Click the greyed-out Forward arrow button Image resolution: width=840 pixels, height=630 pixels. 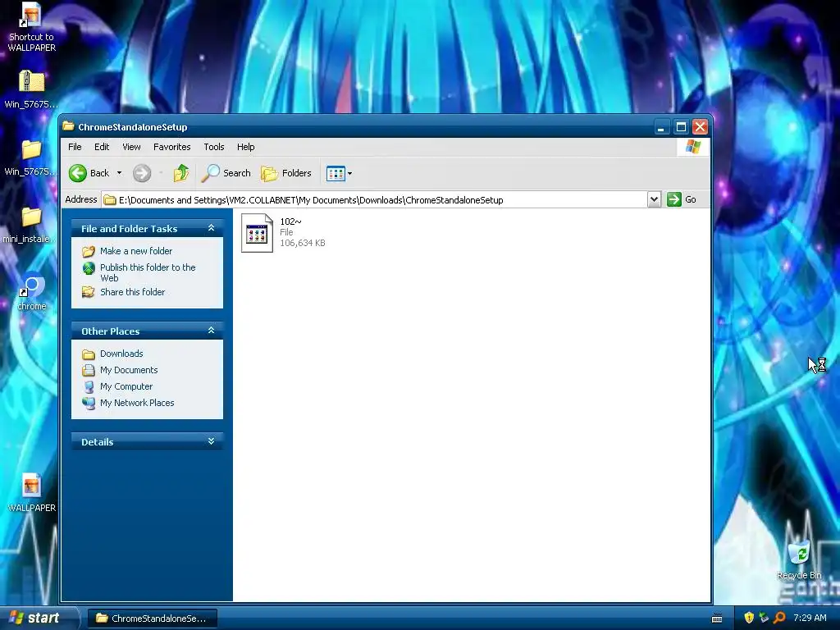pos(142,173)
